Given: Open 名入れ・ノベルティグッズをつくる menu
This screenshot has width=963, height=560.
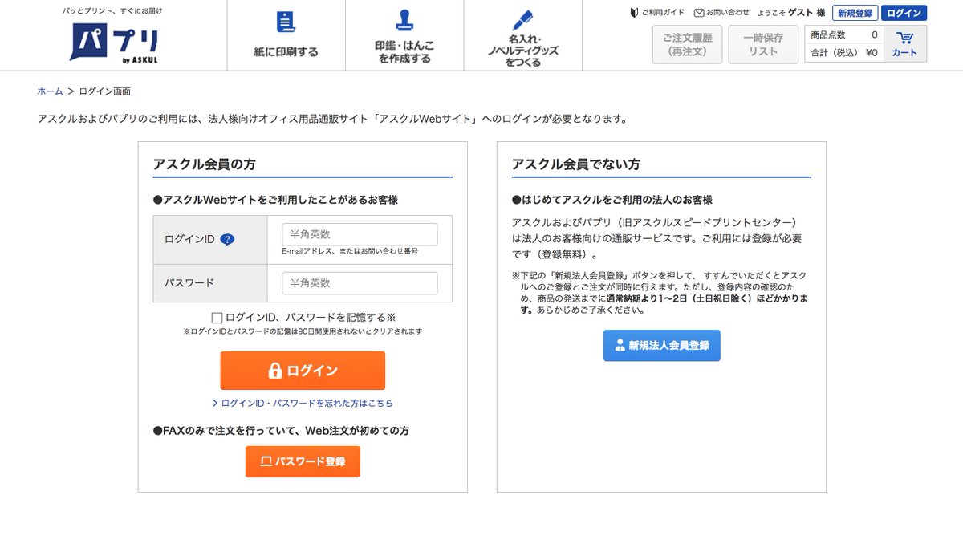Looking at the screenshot, I should 523,35.
